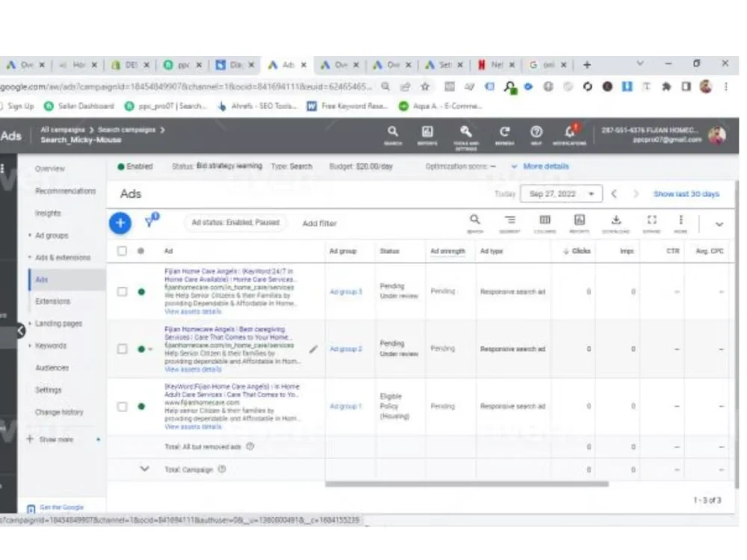Image resolution: width=747 pixels, height=560 pixels.
Task: Open the Ad group 1 link
Action: pos(346,406)
